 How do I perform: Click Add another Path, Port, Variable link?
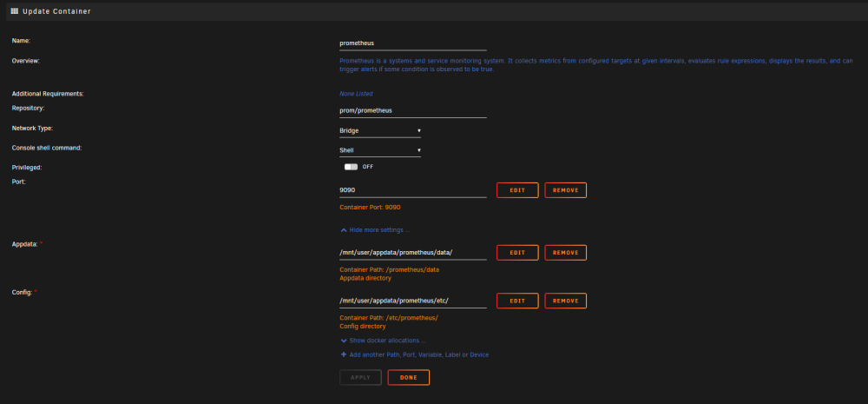click(419, 354)
